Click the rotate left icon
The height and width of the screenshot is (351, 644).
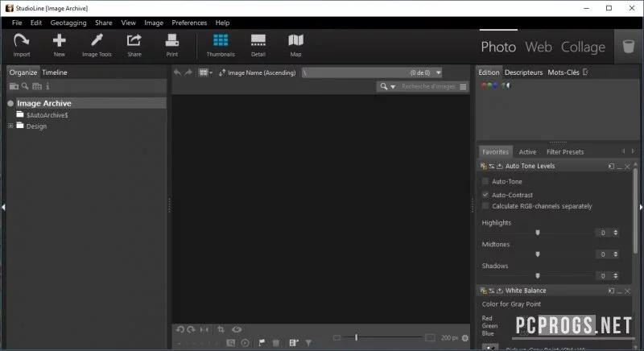(180, 329)
